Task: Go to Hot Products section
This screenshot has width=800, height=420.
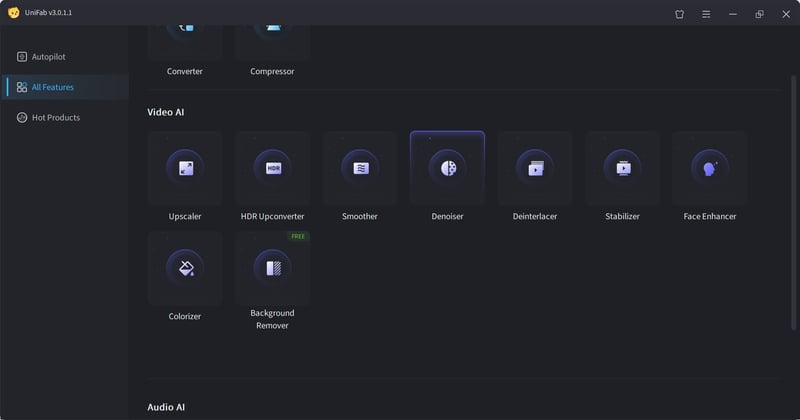Action: [x=55, y=118]
